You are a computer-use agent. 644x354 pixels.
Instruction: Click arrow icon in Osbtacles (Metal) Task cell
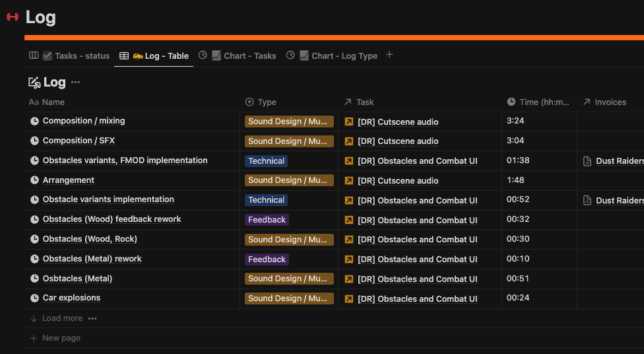coord(348,279)
